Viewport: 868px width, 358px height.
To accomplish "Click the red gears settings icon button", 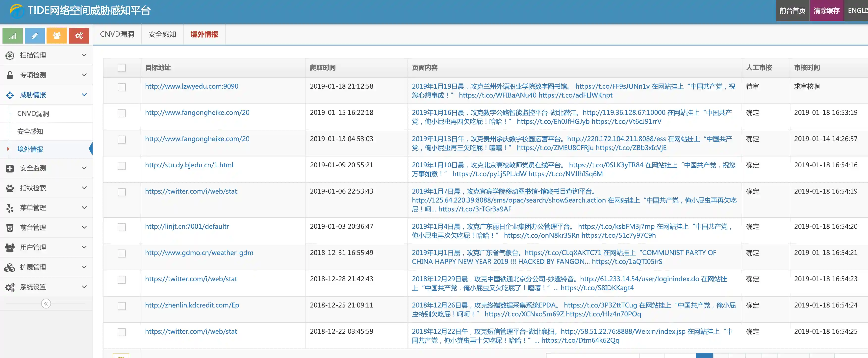I will click(79, 36).
